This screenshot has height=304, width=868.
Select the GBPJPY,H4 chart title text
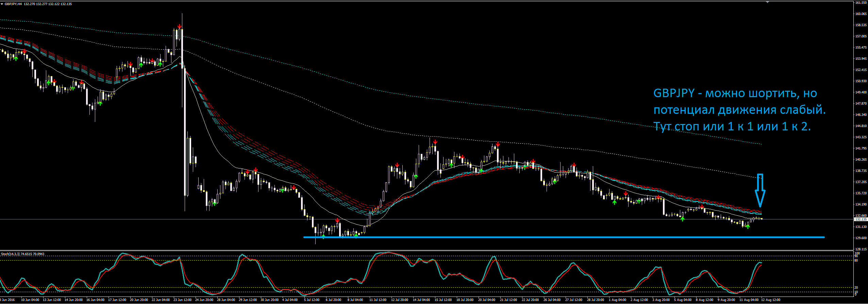coord(14,4)
